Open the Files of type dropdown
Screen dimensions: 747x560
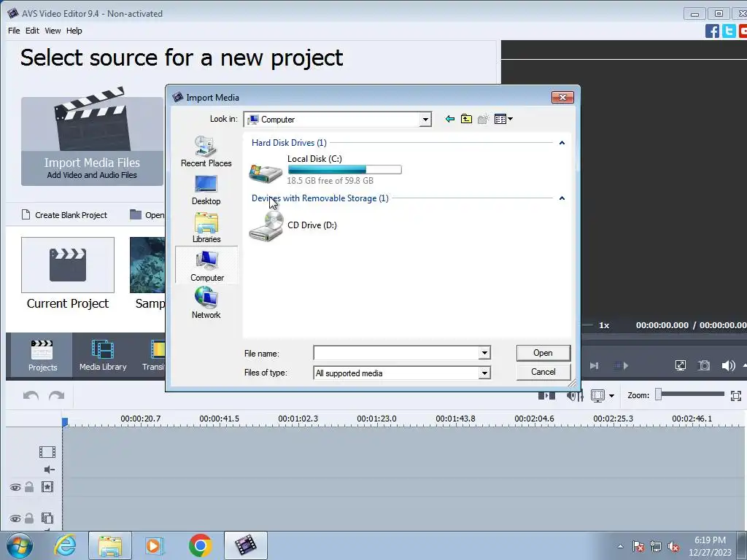[484, 373]
